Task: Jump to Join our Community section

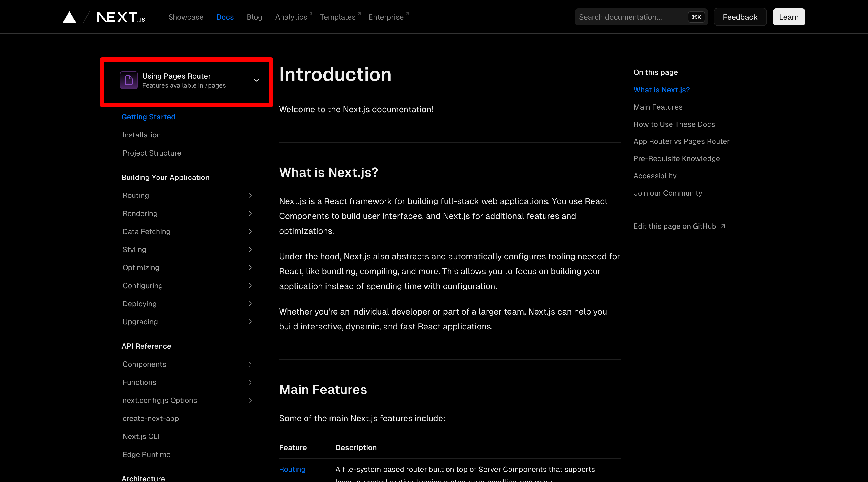Action: 668,193
